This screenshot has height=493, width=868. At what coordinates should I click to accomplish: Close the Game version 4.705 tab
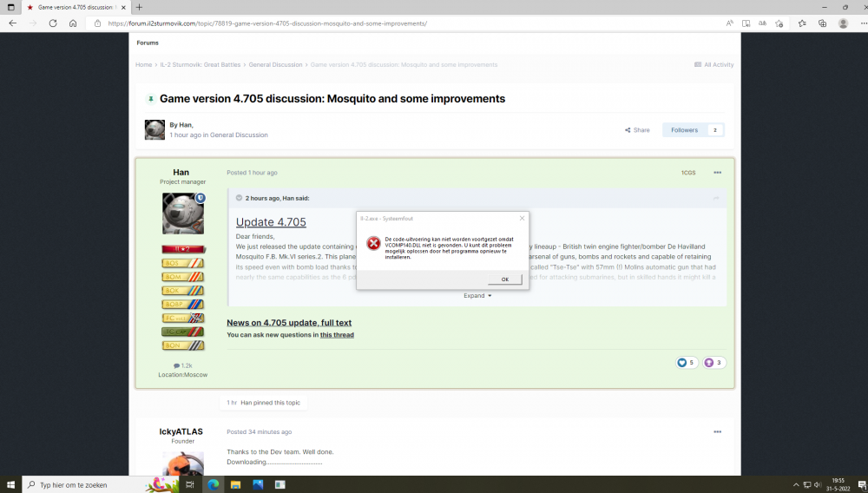coord(123,7)
